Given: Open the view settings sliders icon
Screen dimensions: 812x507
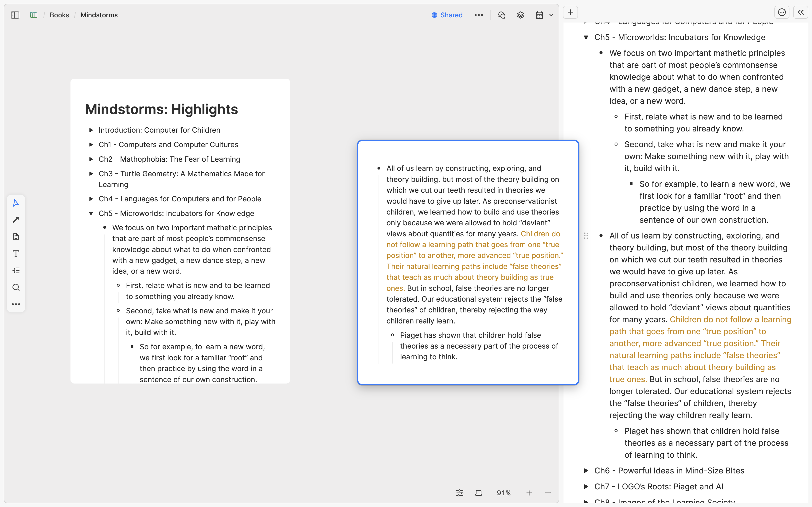Looking at the screenshot, I should (x=459, y=493).
